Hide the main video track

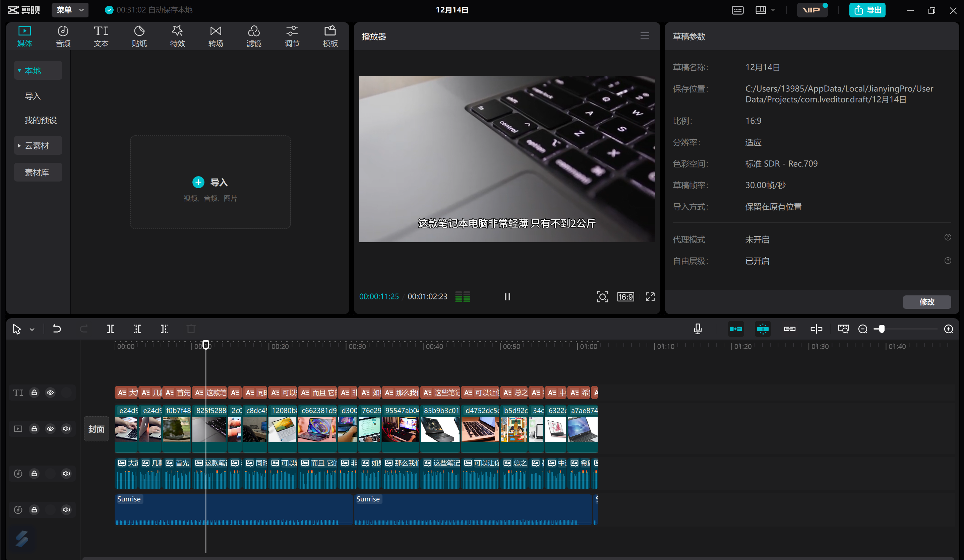(x=50, y=428)
